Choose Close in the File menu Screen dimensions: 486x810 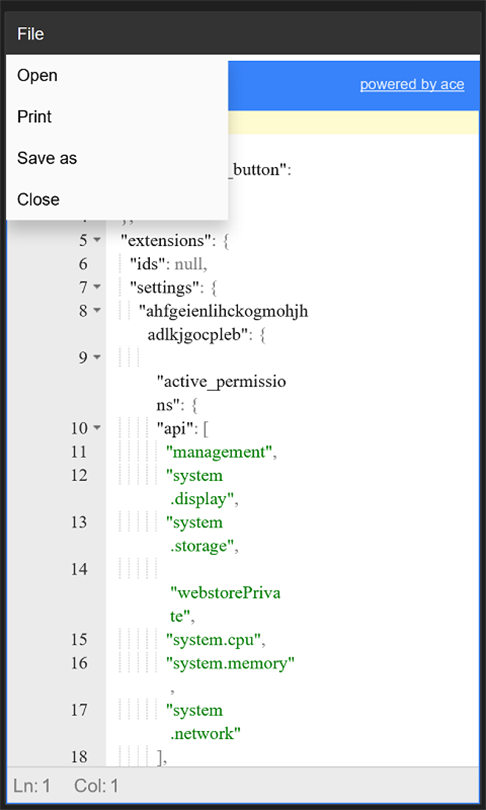[x=117, y=199]
